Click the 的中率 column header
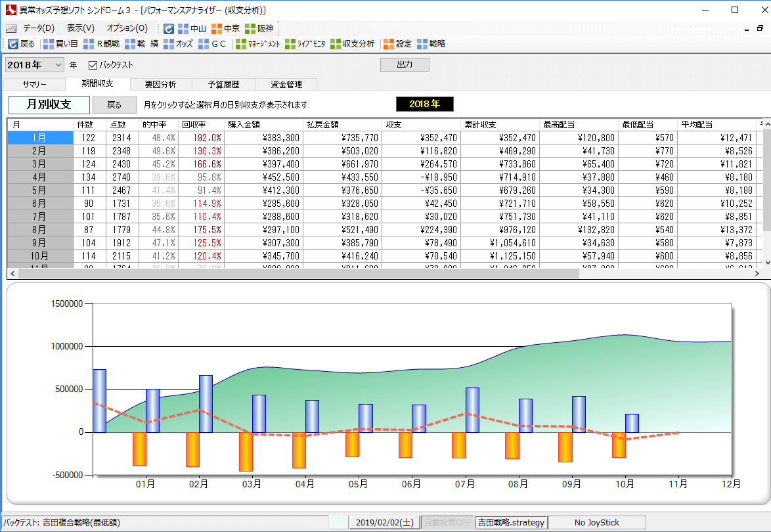This screenshot has height=532, width=771. pos(158,125)
